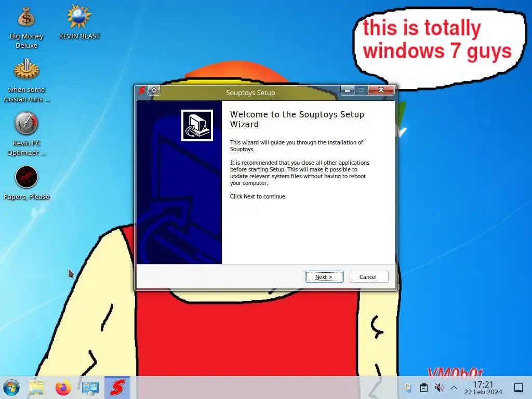Open the Kevin PC Optimizer desktop icon
This screenshot has height=399, width=532.
[x=26, y=134]
